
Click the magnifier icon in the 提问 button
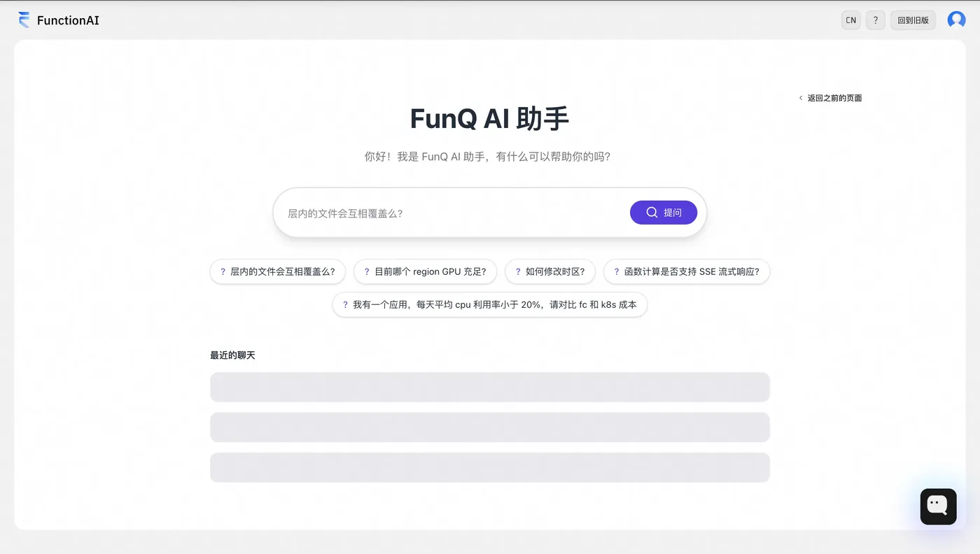pos(652,213)
